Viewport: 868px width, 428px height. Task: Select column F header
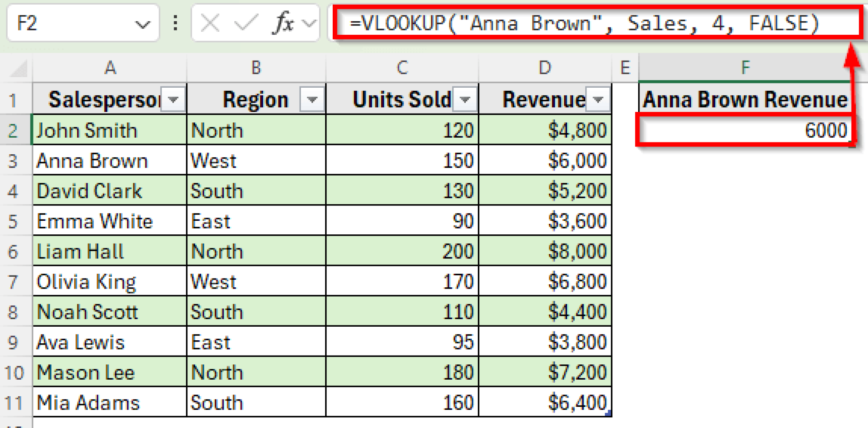pos(745,68)
